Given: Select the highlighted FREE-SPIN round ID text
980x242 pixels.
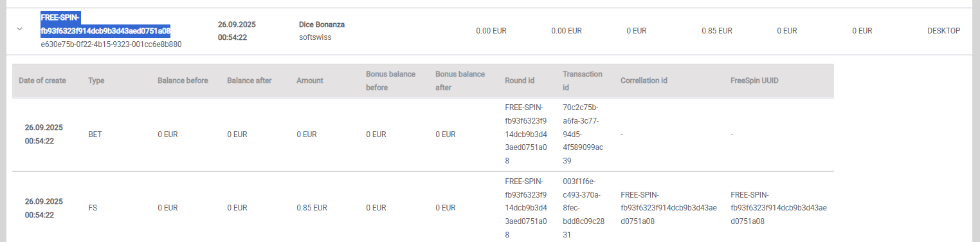Looking at the screenshot, I should click(105, 24).
